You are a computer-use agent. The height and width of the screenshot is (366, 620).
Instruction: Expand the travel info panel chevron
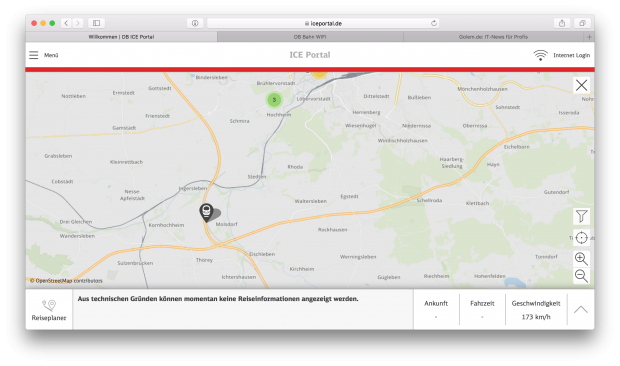pos(580,309)
